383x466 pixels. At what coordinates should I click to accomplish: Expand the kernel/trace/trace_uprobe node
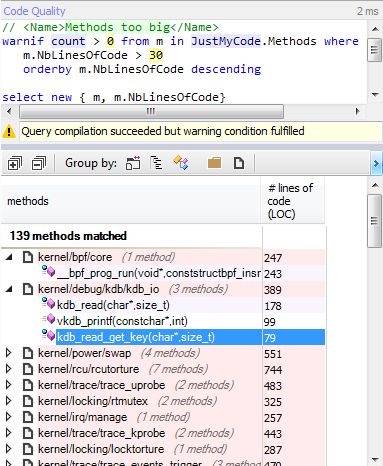click(9, 385)
